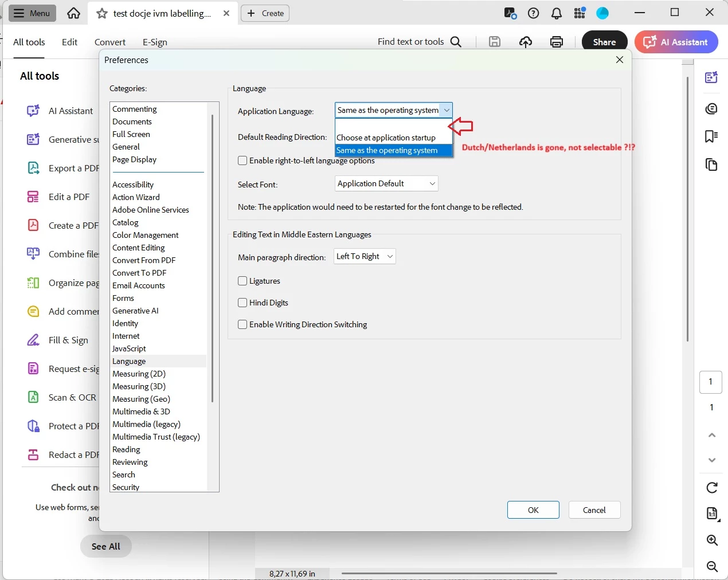The height and width of the screenshot is (580, 728).
Task: Switch to the E-Sign tab
Action: pos(155,42)
